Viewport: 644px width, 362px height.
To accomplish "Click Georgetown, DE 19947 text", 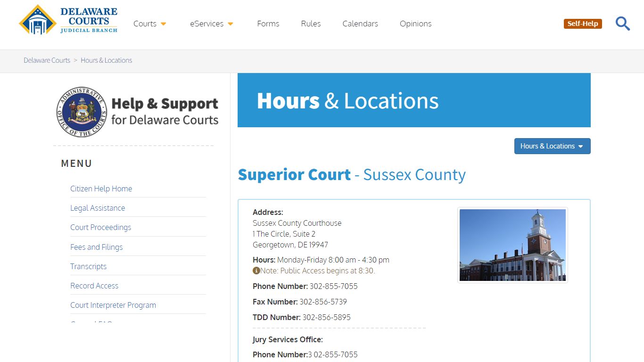I will pyautogui.click(x=290, y=245).
